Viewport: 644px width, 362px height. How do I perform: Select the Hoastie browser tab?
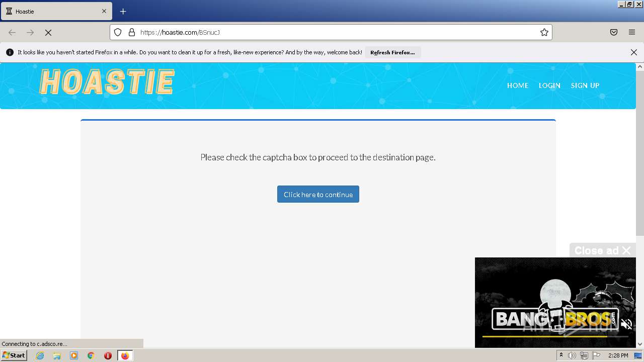(x=56, y=11)
